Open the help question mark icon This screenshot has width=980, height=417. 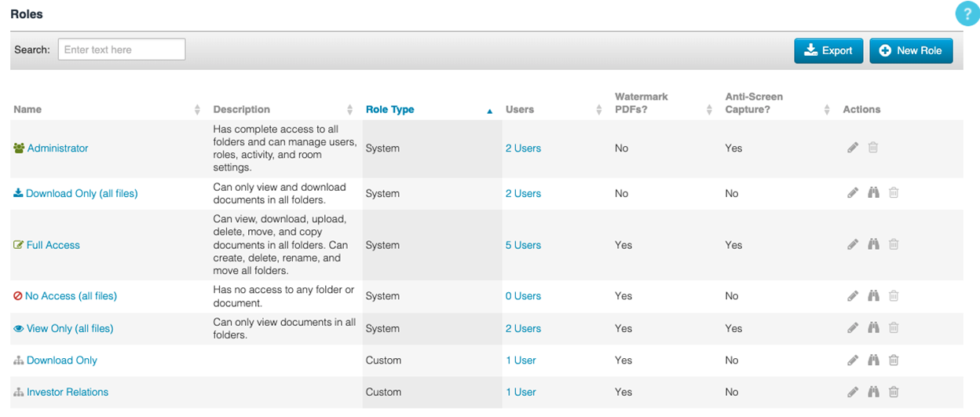coord(967,13)
